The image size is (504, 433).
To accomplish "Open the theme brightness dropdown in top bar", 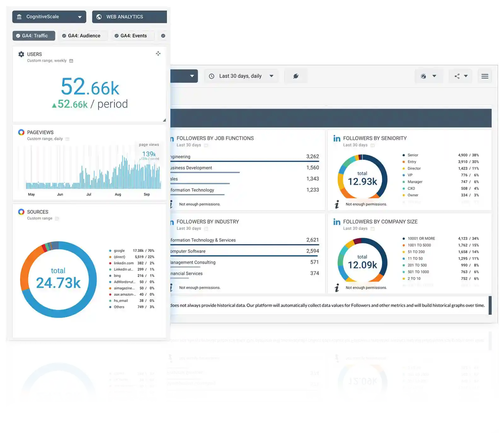I will pyautogui.click(x=434, y=76).
